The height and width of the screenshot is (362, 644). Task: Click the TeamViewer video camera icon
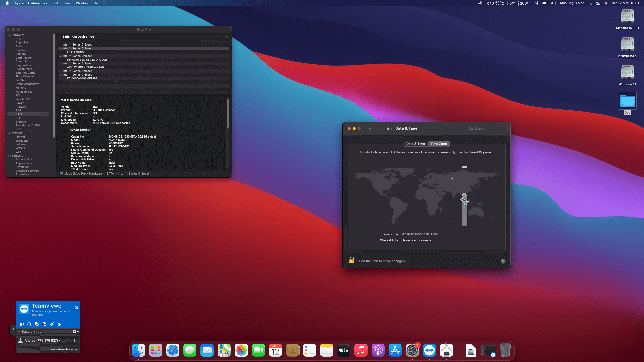tap(22, 324)
